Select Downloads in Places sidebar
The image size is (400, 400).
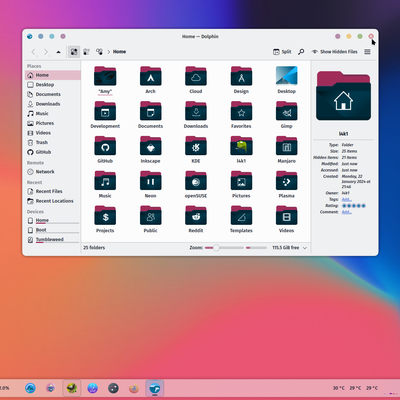coord(53,104)
